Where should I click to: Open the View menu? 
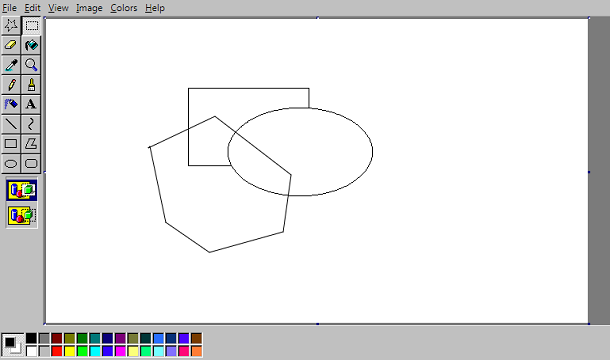coord(58,8)
